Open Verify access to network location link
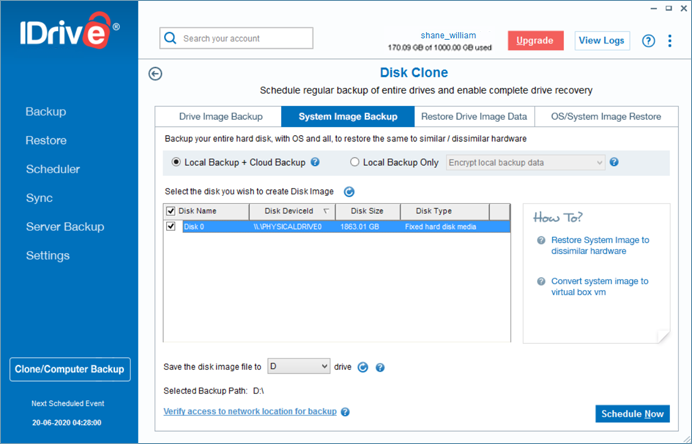The width and height of the screenshot is (692, 444). (x=250, y=411)
